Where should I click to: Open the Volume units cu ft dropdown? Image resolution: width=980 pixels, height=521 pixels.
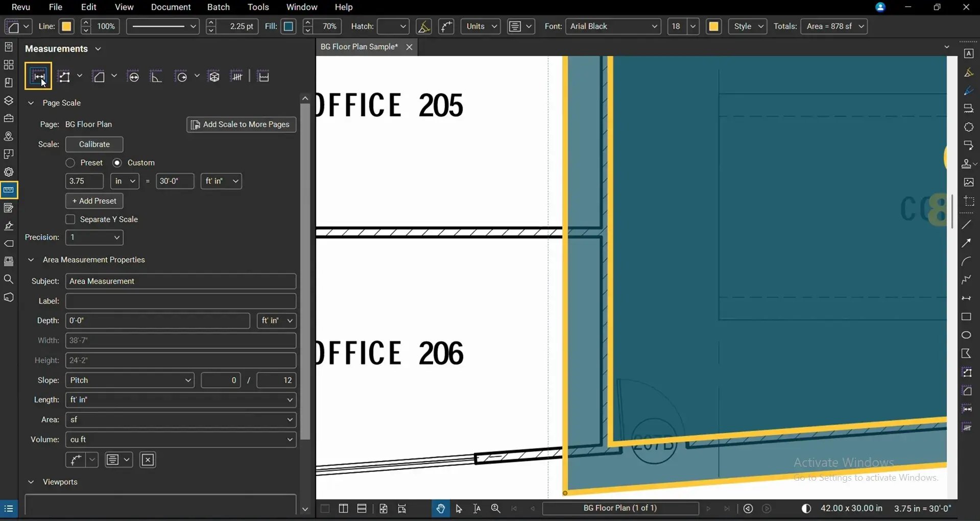pos(181,440)
